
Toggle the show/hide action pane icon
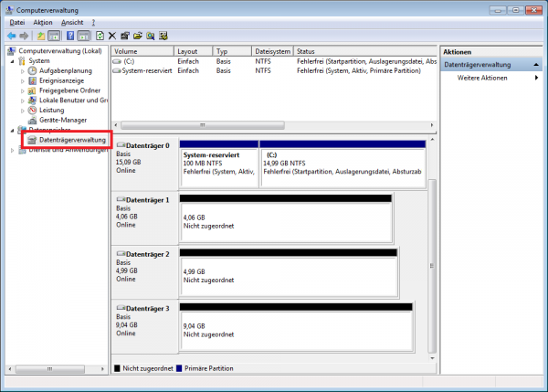(84, 36)
